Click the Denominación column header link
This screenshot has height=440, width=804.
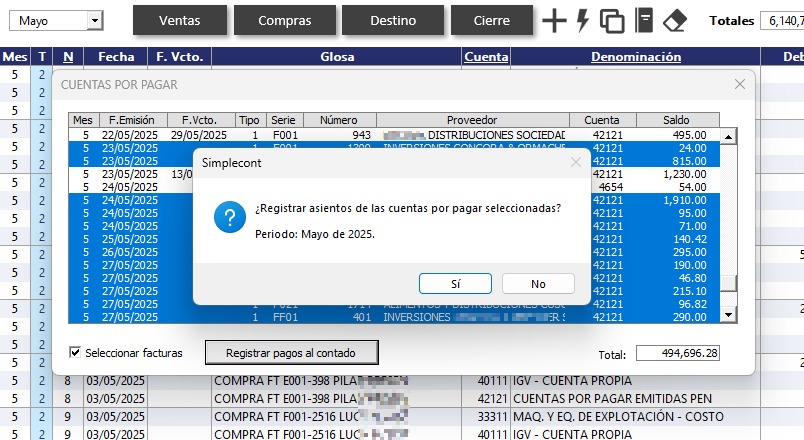pos(636,56)
